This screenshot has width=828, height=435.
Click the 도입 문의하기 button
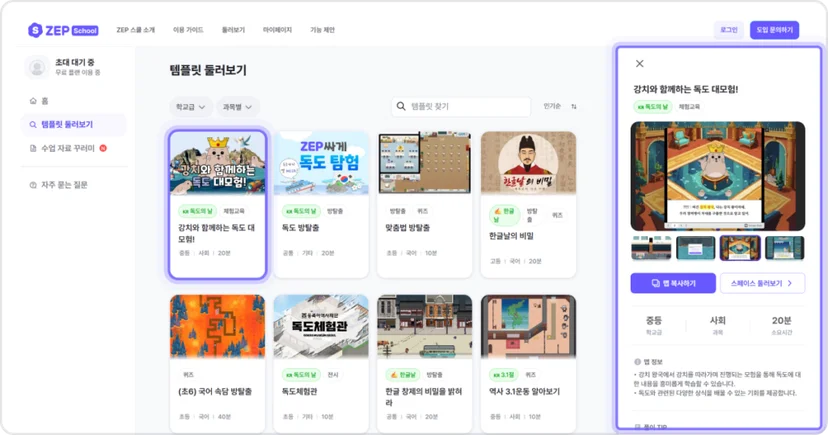[x=774, y=30]
